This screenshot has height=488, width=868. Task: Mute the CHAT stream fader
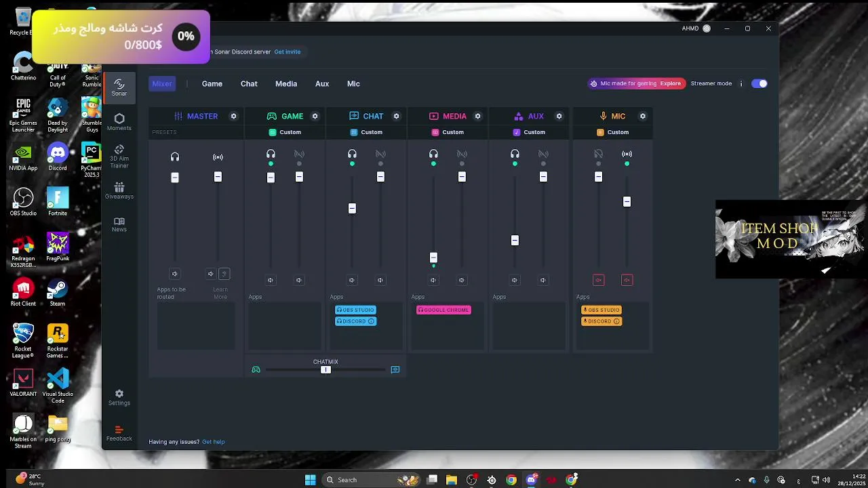pyautogui.click(x=380, y=280)
